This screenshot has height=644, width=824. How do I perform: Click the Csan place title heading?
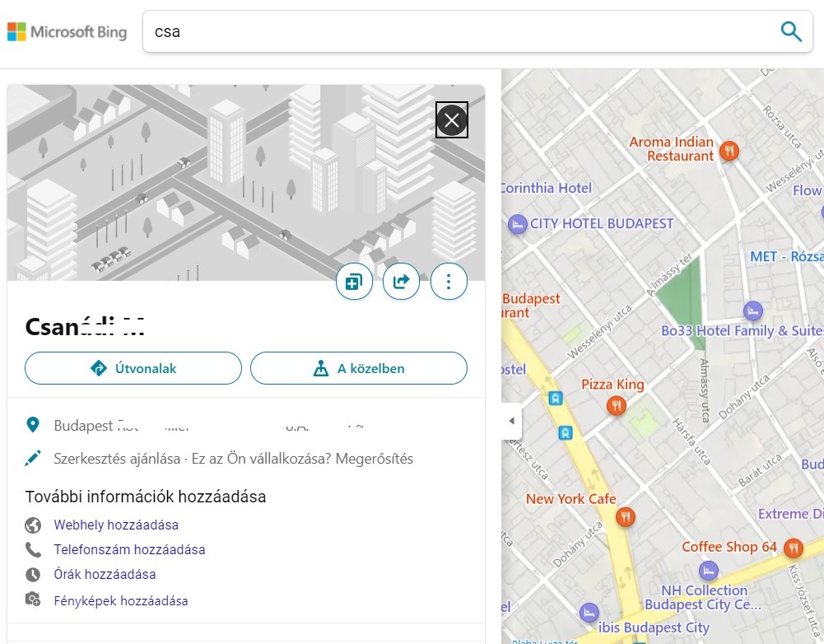click(85, 326)
